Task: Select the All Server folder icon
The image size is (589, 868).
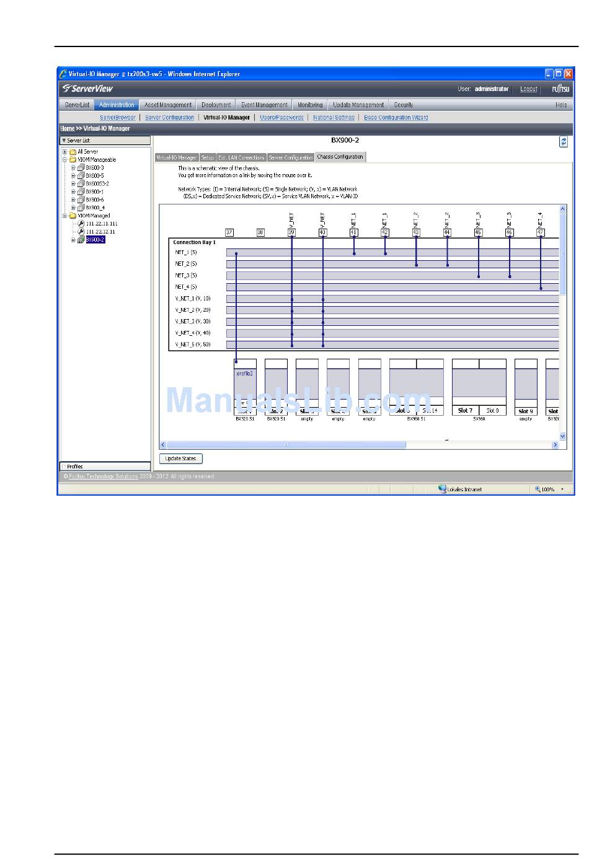Action: (73, 151)
